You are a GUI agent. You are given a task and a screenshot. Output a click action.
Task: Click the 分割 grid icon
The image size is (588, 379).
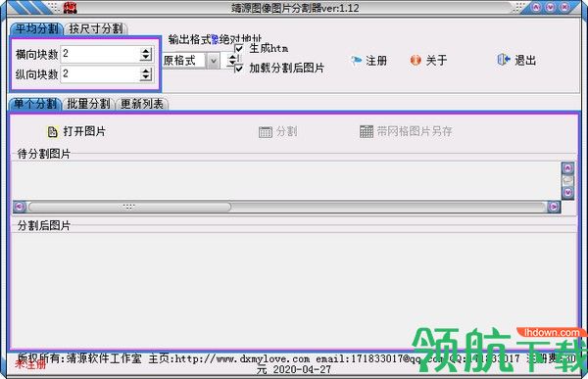pyautogui.click(x=266, y=132)
